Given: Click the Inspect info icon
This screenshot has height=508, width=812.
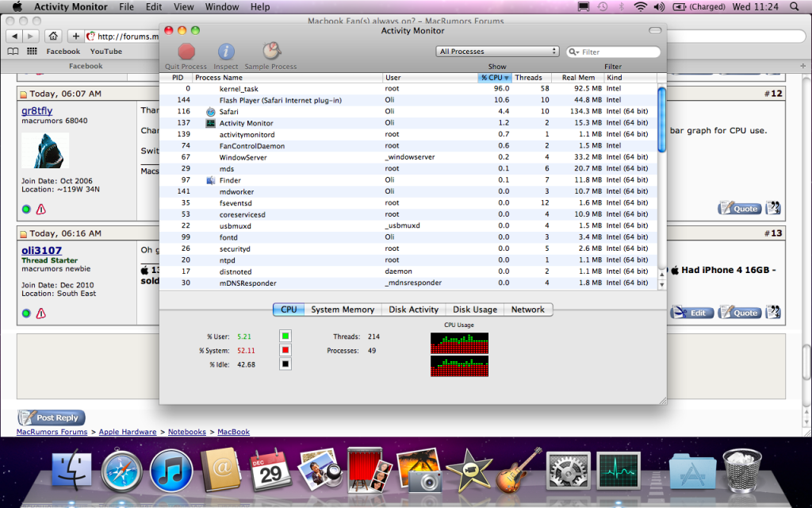Looking at the screenshot, I should 226,52.
